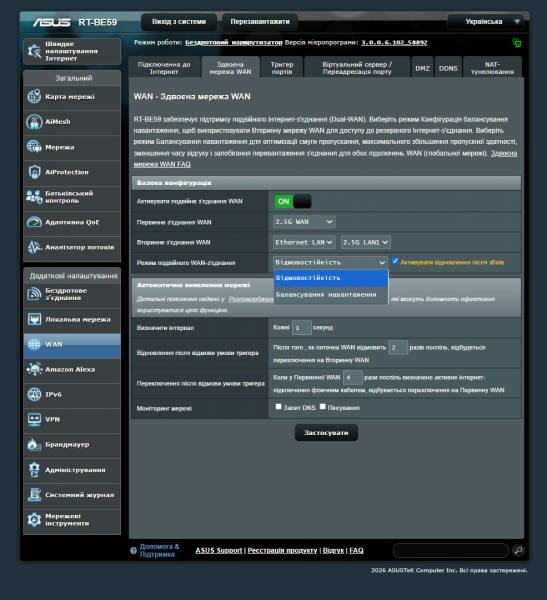Open the Розпаковуванні explanation link

[x=251, y=299]
